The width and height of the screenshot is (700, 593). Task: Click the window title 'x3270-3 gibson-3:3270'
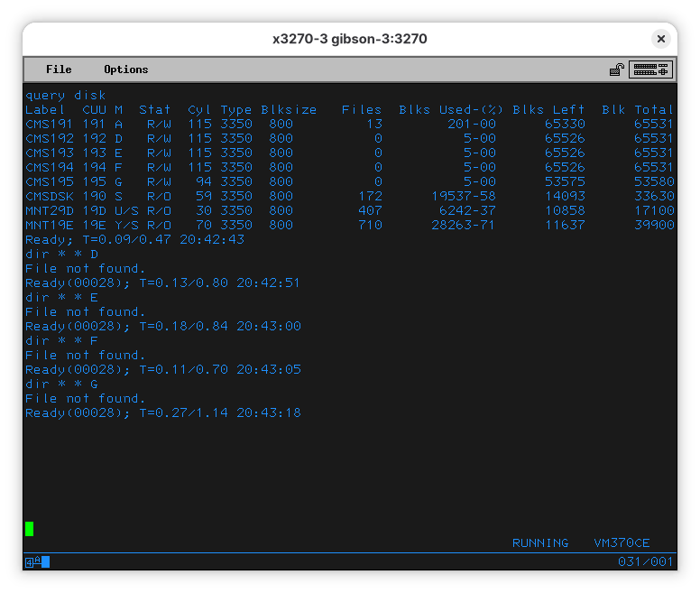[350, 39]
